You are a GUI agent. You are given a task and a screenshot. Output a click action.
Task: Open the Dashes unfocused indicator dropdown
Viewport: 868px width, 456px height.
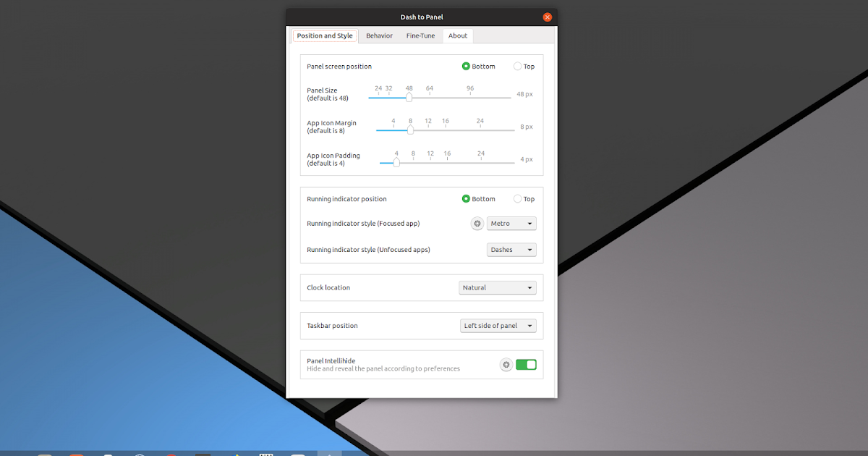(x=511, y=249)
